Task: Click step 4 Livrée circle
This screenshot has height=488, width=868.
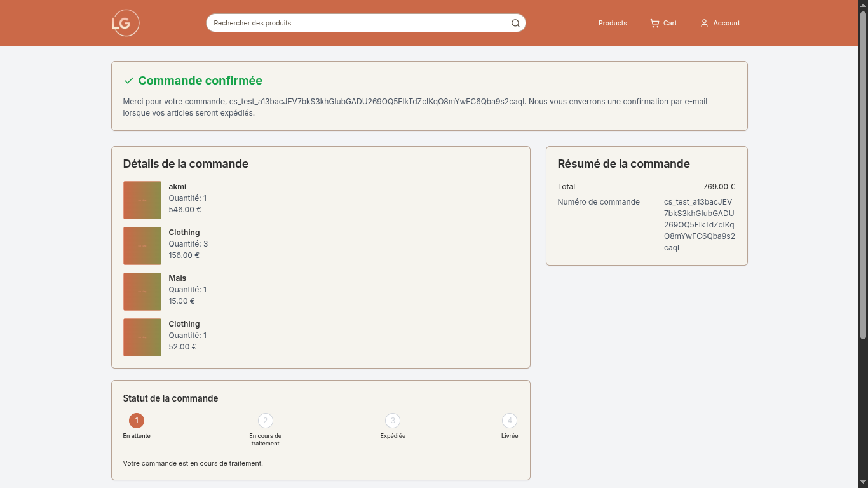Action: pyautogui.click(x=509, y=421)
